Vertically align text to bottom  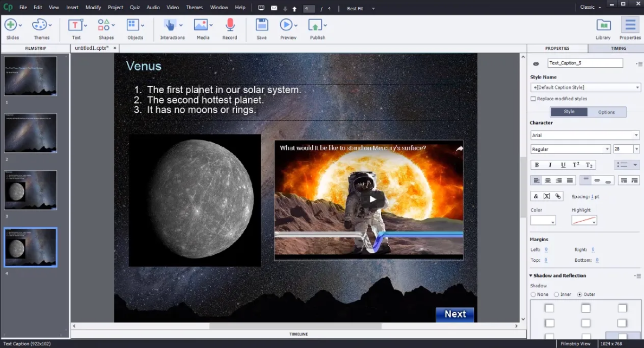608,181
